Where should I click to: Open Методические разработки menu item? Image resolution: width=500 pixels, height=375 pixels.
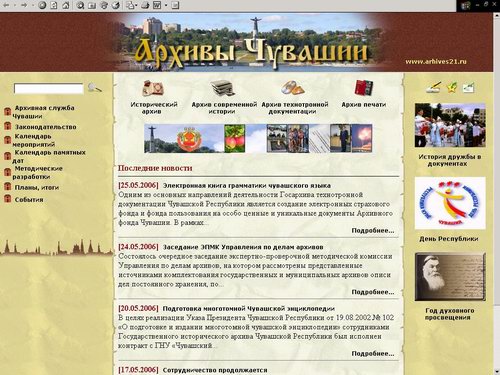pos(38,172)
